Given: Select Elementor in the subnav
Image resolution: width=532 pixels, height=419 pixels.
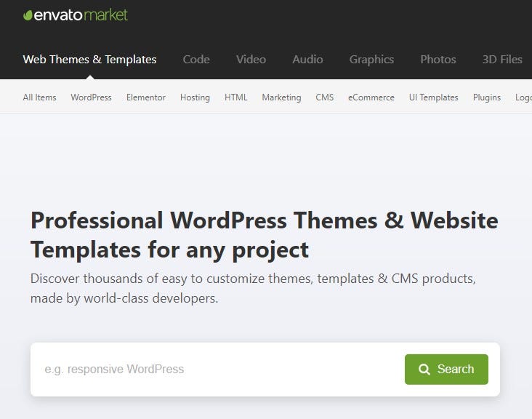Looking at the screenshot, I should (146, 97).
